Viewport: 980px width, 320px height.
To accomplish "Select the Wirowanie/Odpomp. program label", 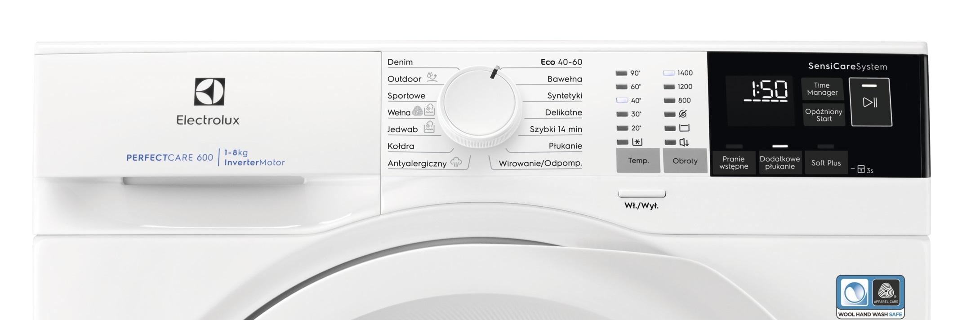I will [x=540, y=163].
